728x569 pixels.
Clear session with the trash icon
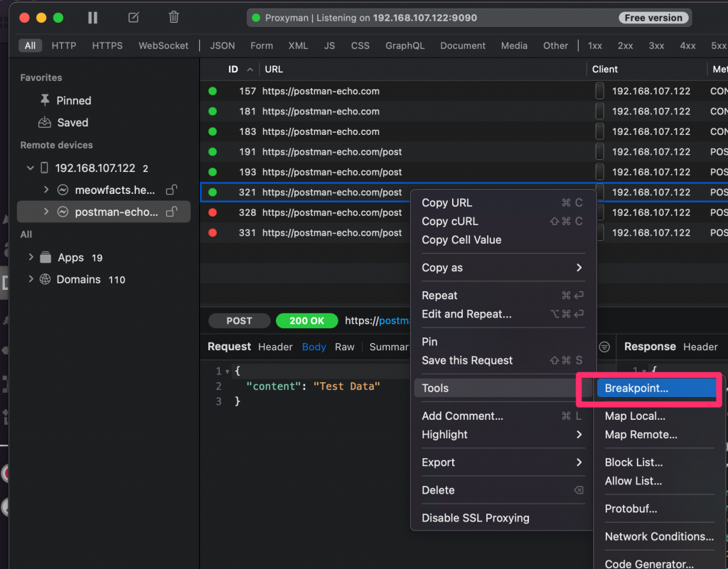[173, 18]
